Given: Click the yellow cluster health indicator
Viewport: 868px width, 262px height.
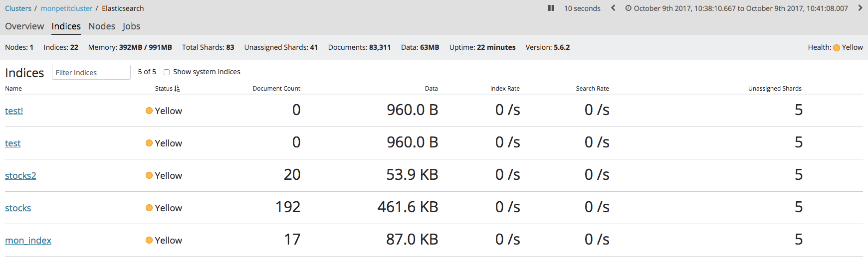Looking at the screenshot, I should point(837,48).
